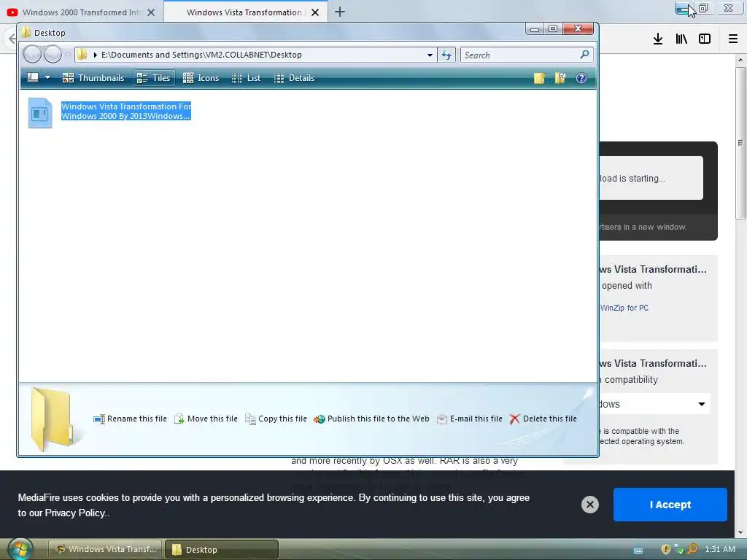Click the browser page scrollbar
This screenshot has height=560, width=747.
[740, 143]
